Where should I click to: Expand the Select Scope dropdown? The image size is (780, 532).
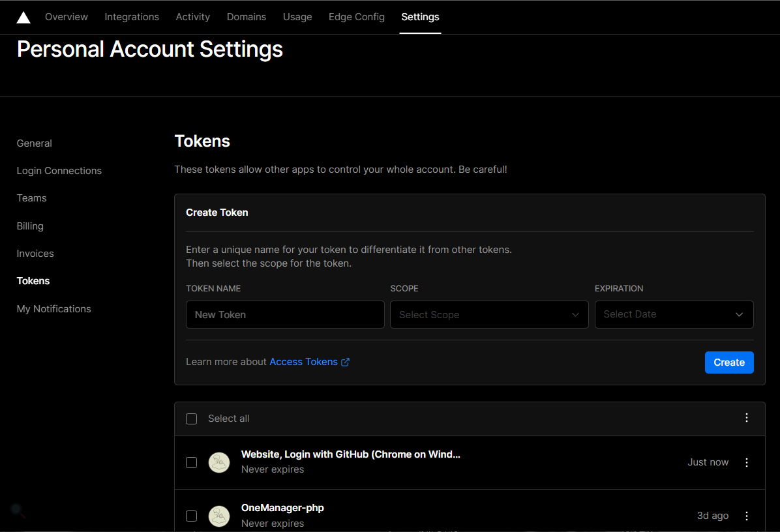click(489, 314)
